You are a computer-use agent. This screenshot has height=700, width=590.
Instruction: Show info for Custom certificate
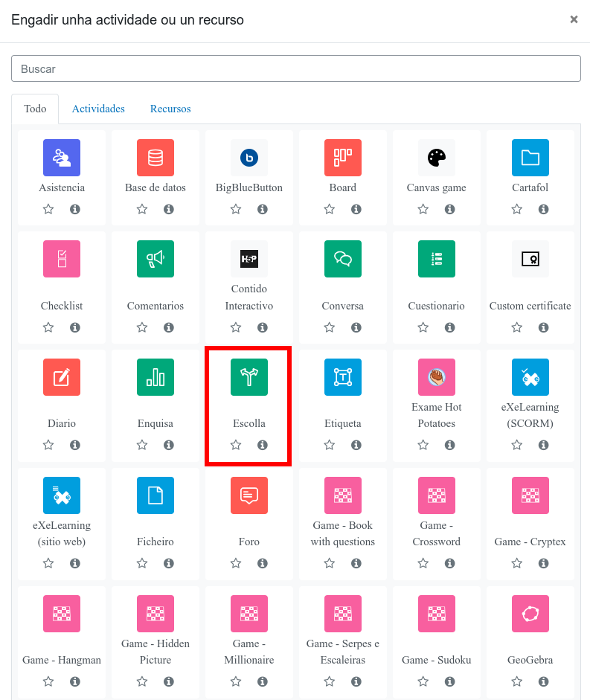[x=544, y=327]
